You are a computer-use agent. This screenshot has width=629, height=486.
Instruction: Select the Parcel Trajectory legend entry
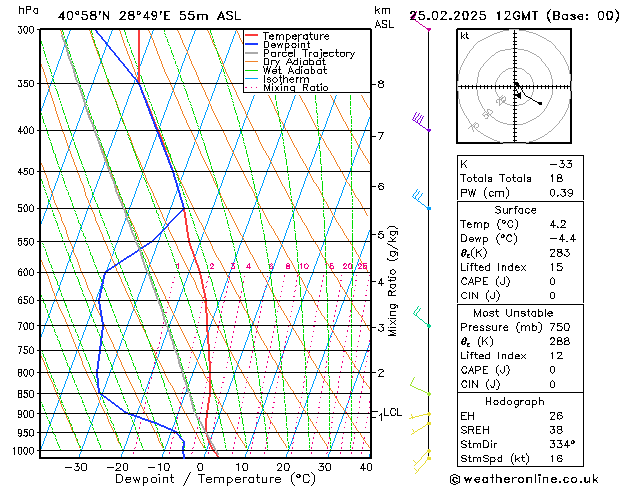pos(308,54)
